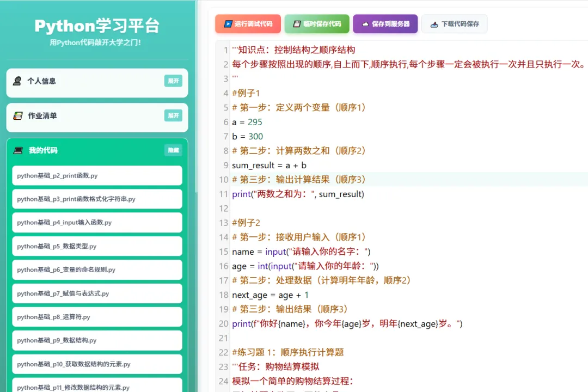Temporarily save the code
Viewport: 588px width, 392px height.
317,24
